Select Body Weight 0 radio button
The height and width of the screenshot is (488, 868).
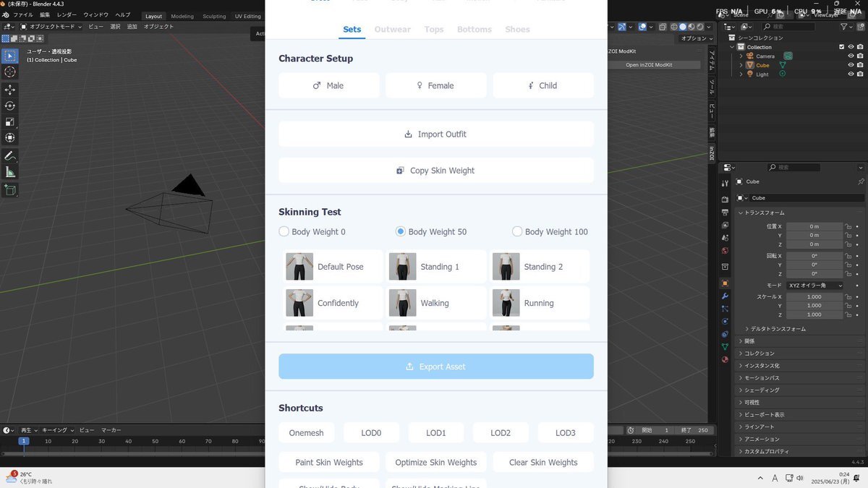pyautogui.click(x=284, y=231)
